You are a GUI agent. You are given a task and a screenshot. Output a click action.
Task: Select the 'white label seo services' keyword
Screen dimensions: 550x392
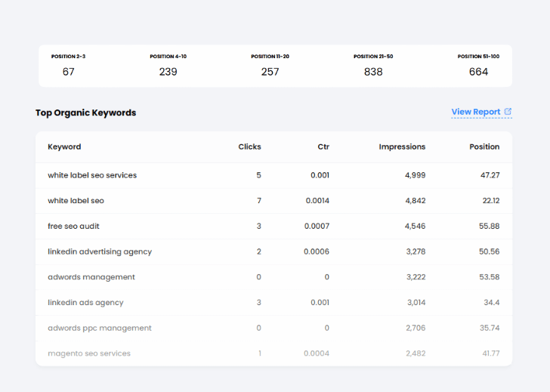tap(92, 175)
